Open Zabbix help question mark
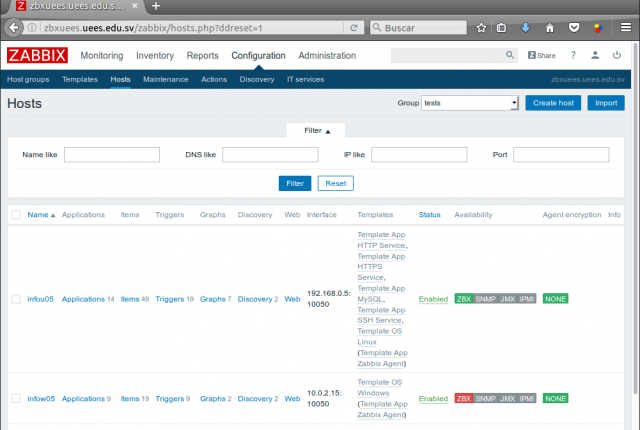The height and width of the screenshot is (430, 640). (573, 55)
